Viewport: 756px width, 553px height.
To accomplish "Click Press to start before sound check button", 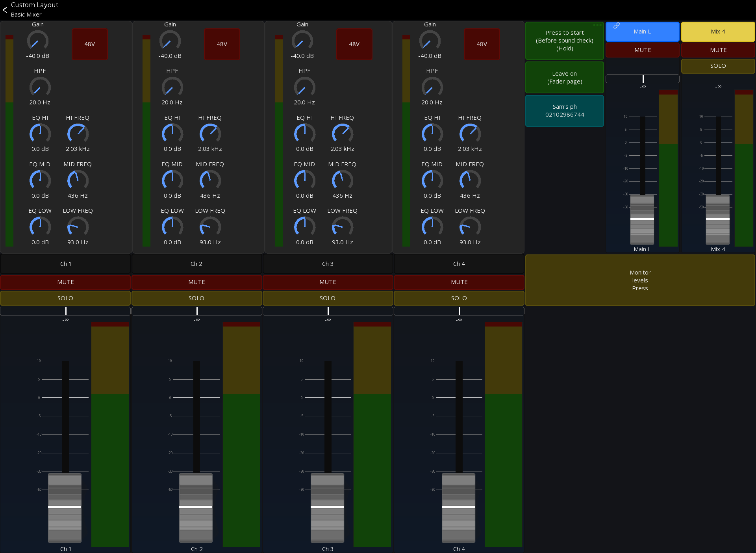I will click(x=565, y=41).
